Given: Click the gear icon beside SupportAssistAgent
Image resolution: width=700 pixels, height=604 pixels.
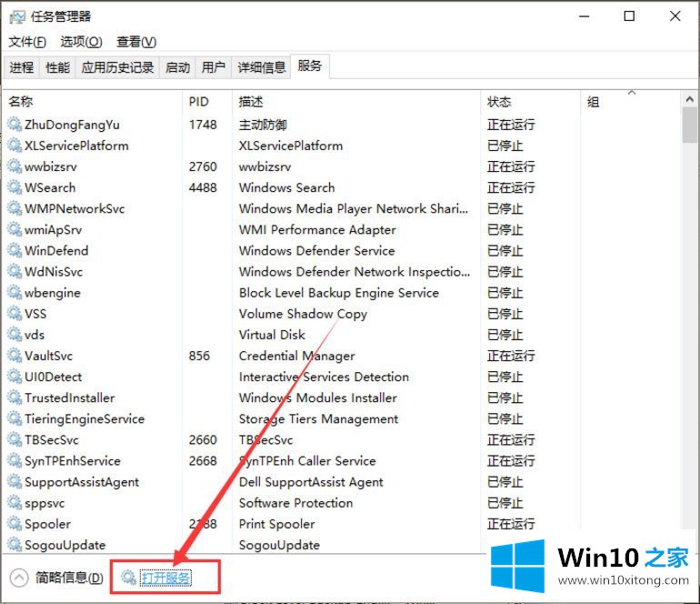Looking at the screenshot, I should point(15,481).
